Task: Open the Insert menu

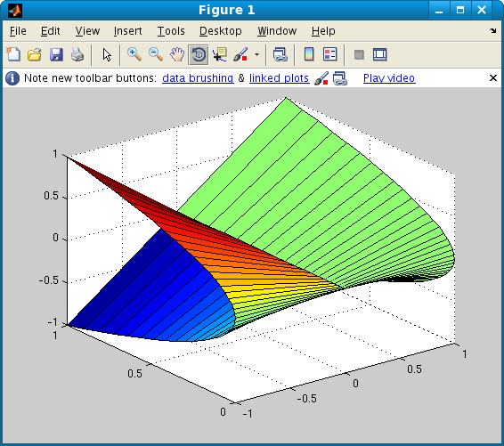Action: click(x=127, y=31)
